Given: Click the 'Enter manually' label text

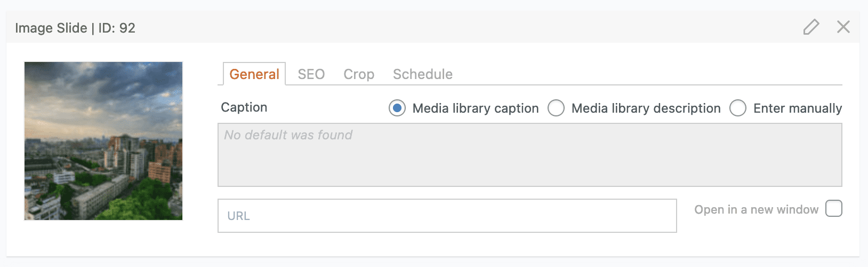Looking at the screenshot, I should point(797,108).
